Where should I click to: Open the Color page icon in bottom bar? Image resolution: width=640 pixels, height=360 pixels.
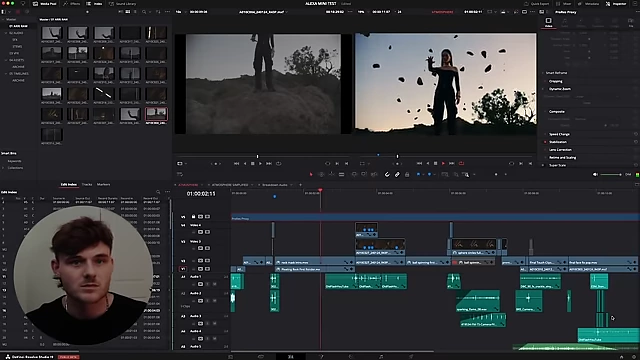pyautogui.click(x=351, y=357)
